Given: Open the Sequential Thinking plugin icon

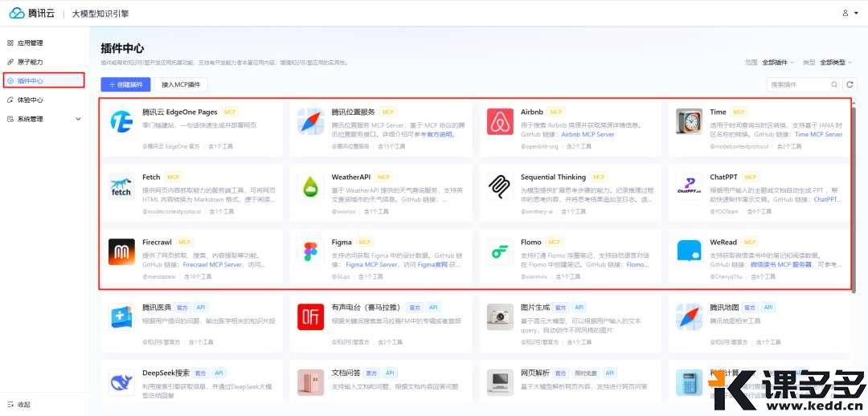Looking at the screenshot, I should (x=501, y=187).
